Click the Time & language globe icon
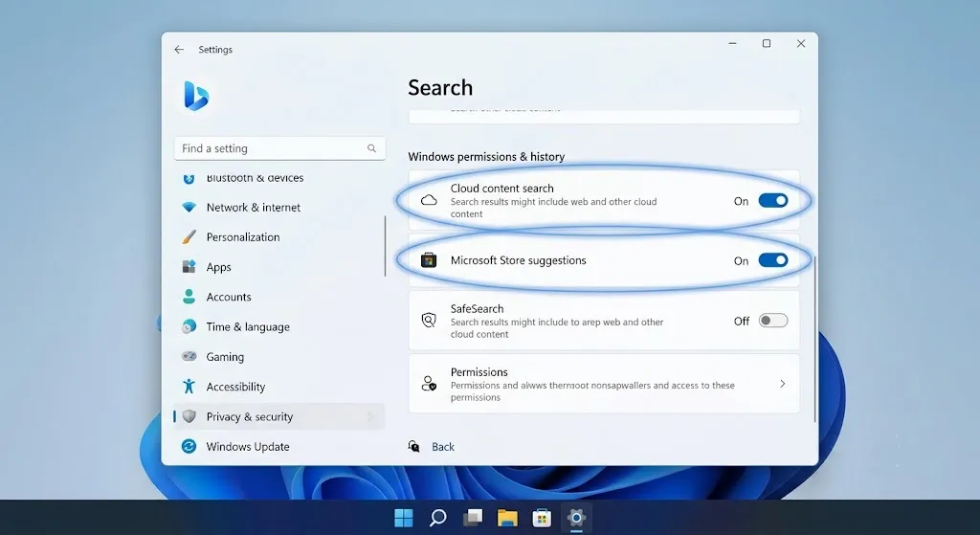Image resolution: width=980 pixels, height=535 pixels. tap(189, 326)
